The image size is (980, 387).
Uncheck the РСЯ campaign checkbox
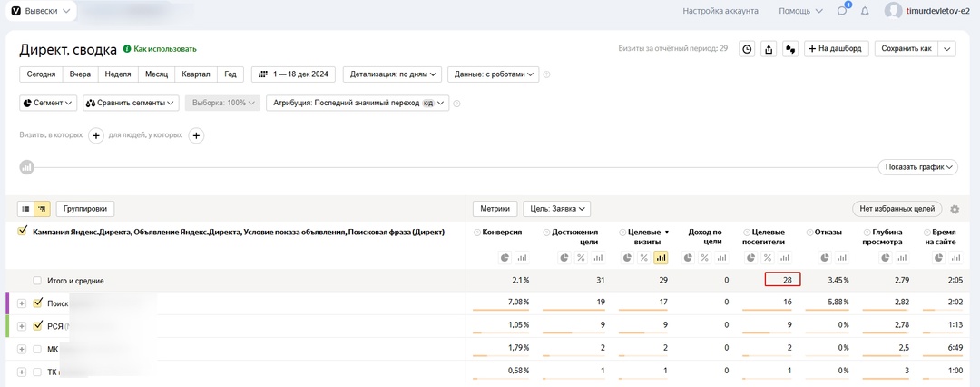[37, 325]
